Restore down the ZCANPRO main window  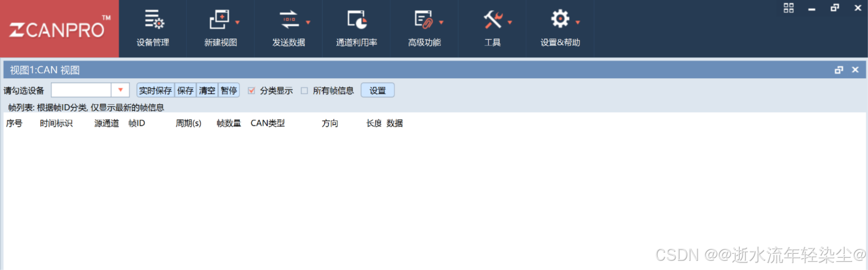(835, 8)
